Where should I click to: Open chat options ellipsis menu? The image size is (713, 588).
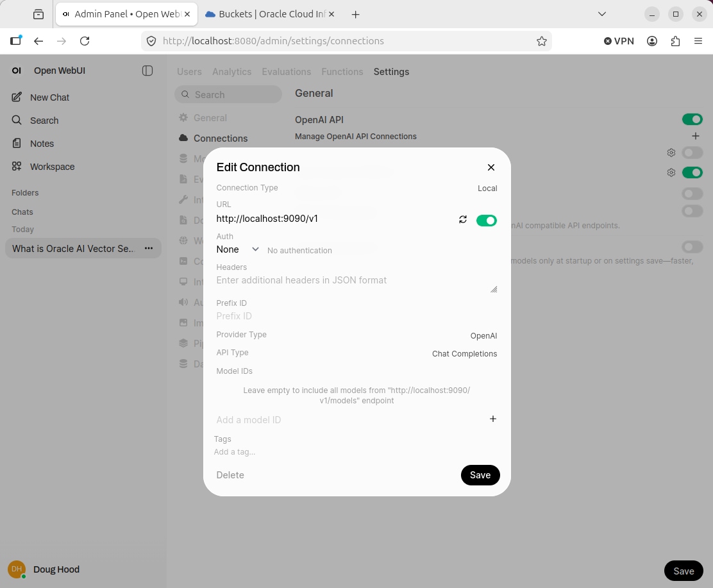click(149, 248)
